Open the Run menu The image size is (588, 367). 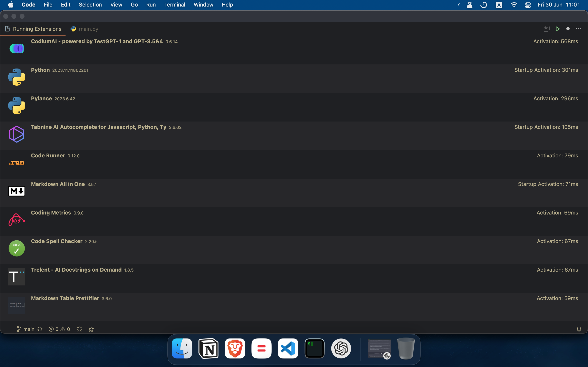151,5
